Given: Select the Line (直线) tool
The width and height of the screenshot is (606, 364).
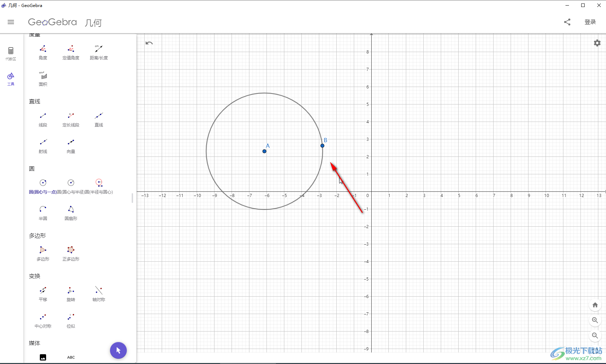Looking at the screenshot, I should [x=99, y=119].
